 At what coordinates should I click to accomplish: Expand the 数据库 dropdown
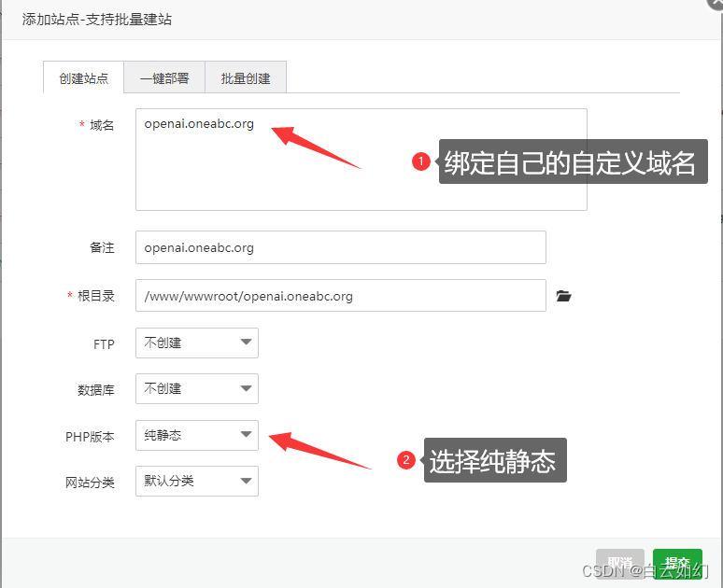pos(197,388)
